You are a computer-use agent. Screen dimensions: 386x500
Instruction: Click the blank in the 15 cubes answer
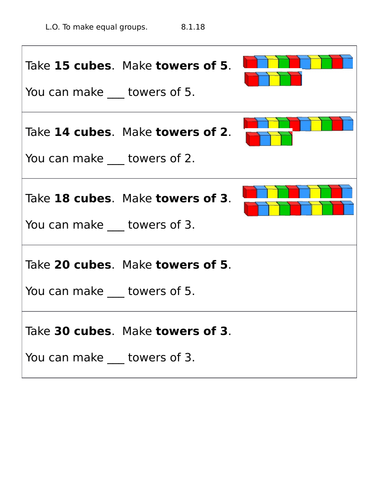click(116, 95)
